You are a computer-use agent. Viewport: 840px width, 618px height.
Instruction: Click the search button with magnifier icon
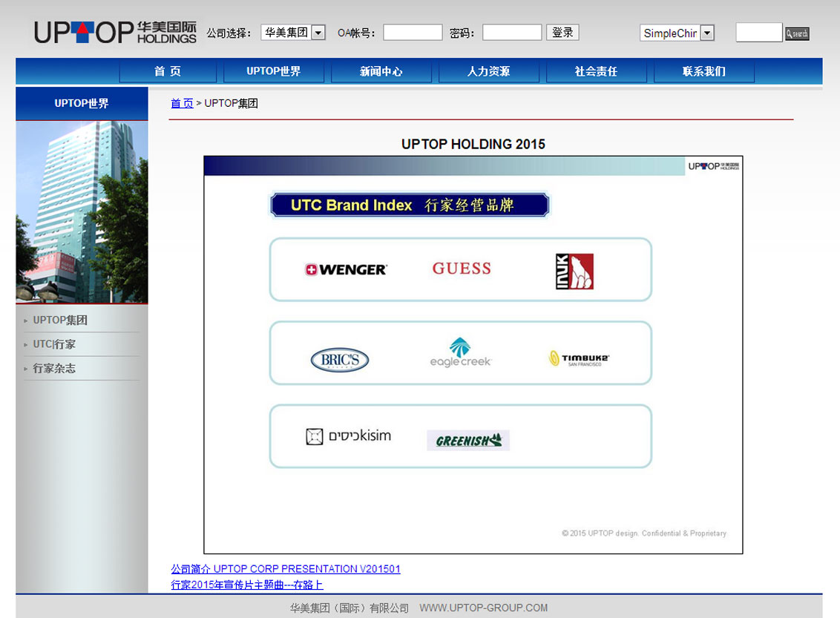pos(797,33)
